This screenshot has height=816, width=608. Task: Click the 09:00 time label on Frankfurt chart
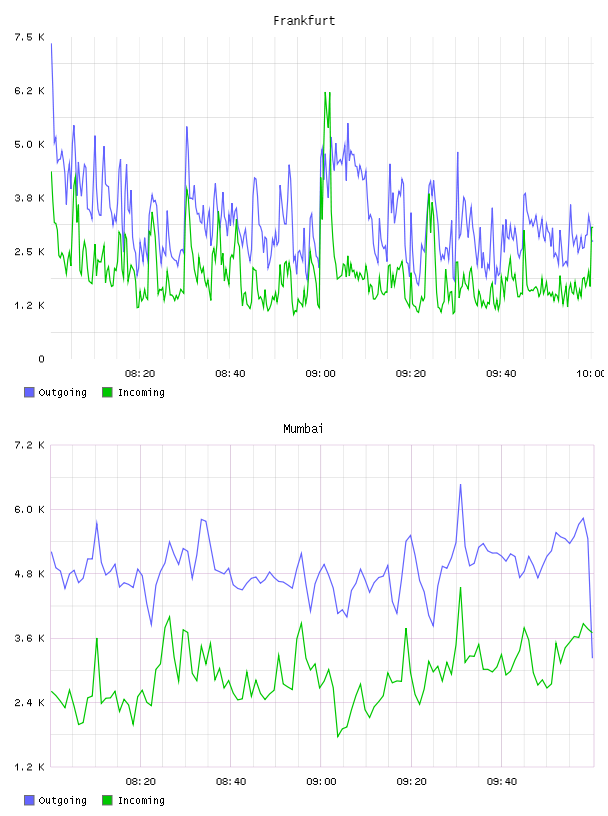(321, 374)
